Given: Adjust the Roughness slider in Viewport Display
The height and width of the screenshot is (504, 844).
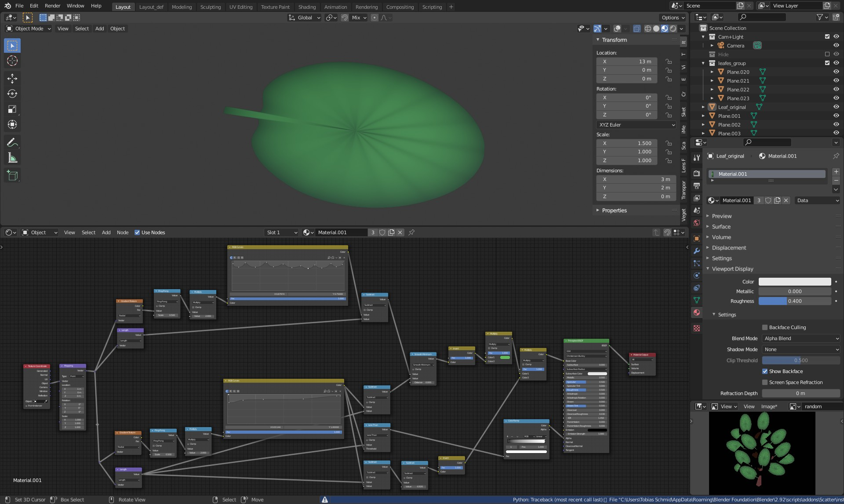Looking at the screenshot, I should tap(794, 301).
